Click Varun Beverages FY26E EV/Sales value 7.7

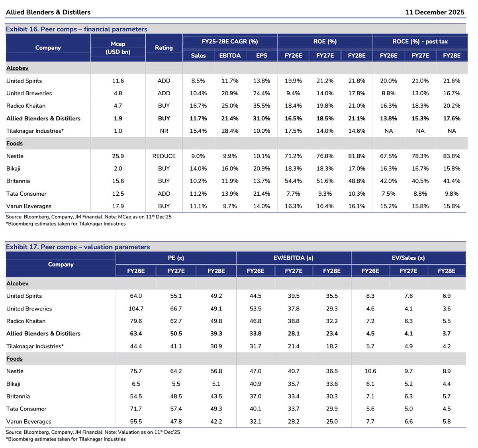(x=370, y=421)
